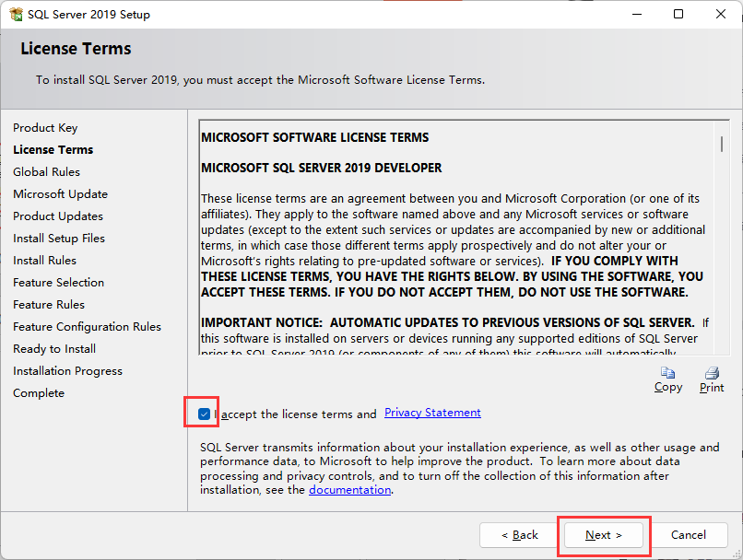Open the documentation link
Screen dimensions: 743x560
coord(349,489)
